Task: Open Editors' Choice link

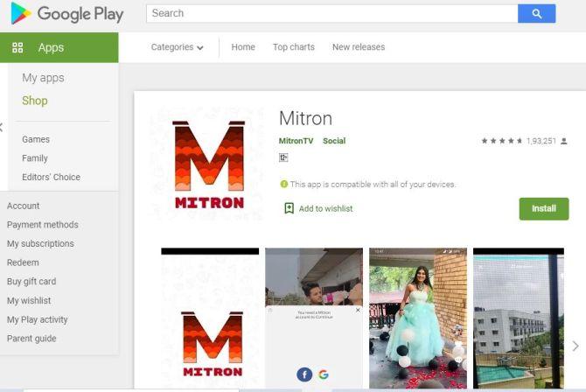Action: pyautogui.click(x=52, y=177)
